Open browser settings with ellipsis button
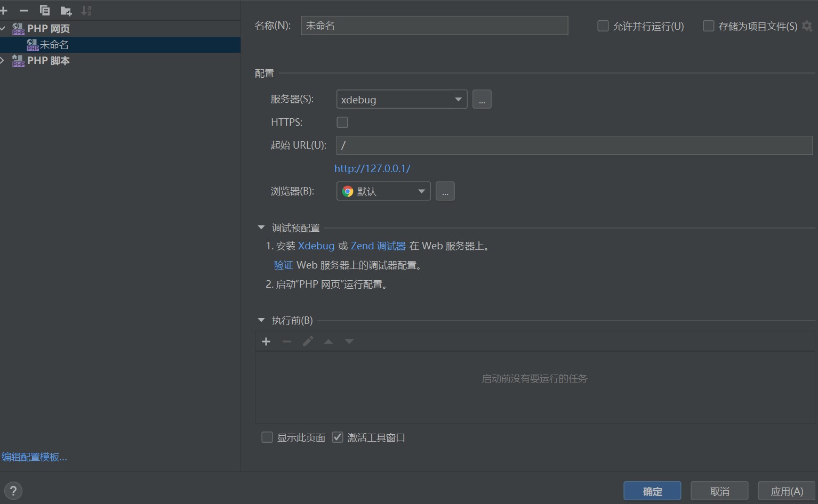 (445, 191)
